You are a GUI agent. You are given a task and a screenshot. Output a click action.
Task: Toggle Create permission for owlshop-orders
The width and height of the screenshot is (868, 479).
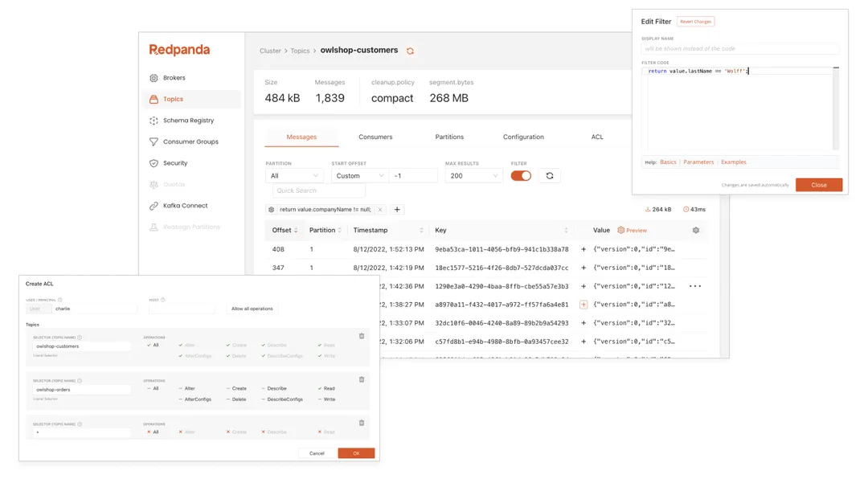pyautogui.click(x=236, y=389)
